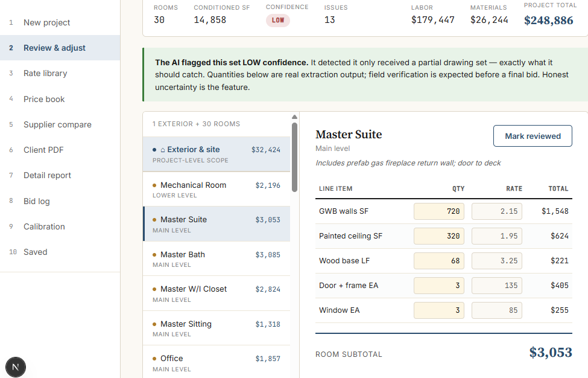Screen dimensions: 588x378
Task: Go to Rate library
Action: point(60,73)
